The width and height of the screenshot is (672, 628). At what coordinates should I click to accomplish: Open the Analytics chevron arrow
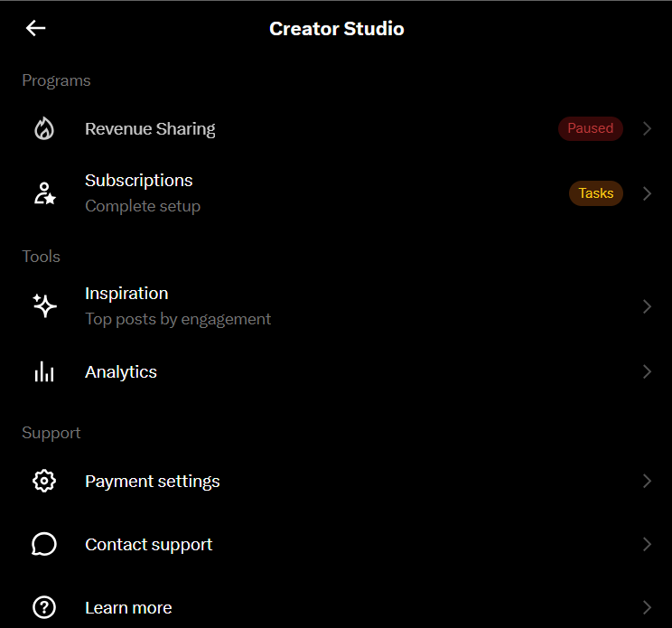tap(647, 371)
